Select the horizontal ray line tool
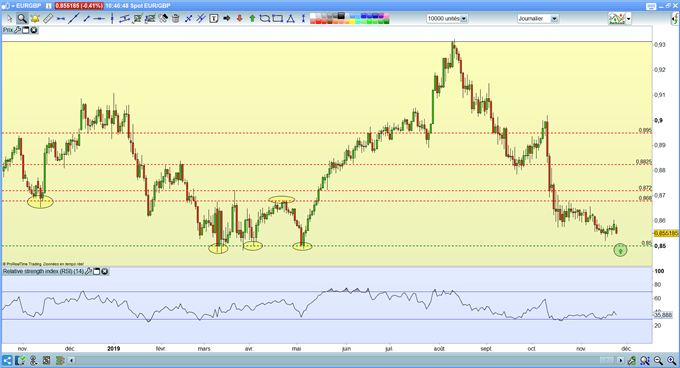The height and width of the screenshot is (368, 680). click(x=99, y=19)
